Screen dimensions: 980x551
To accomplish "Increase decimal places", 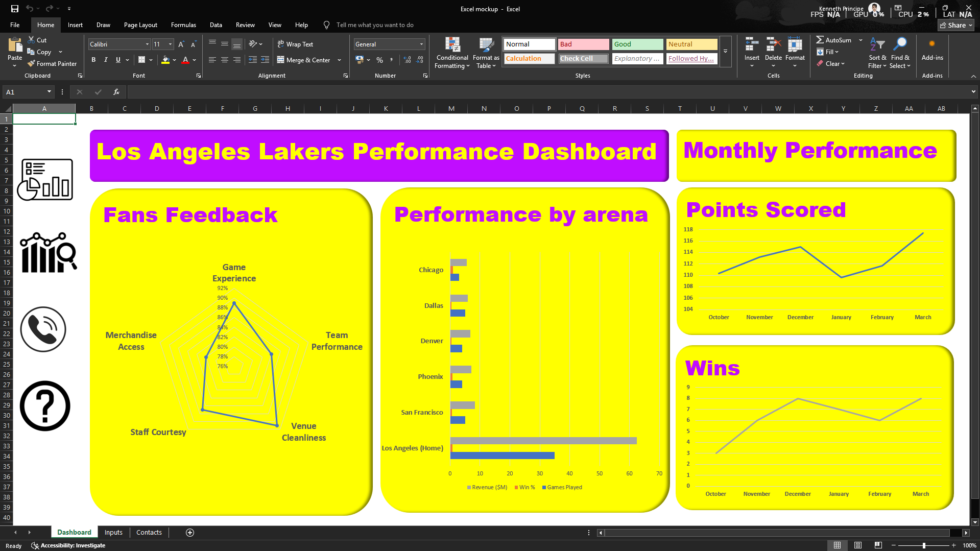I will click(407, 60).
